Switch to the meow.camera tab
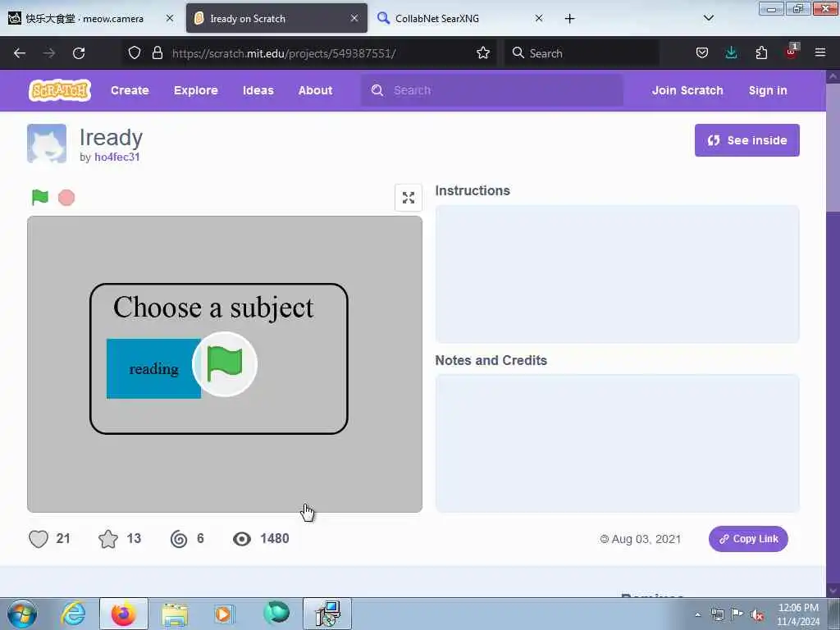This screenshot has width=840, height=630. (84, 18)
